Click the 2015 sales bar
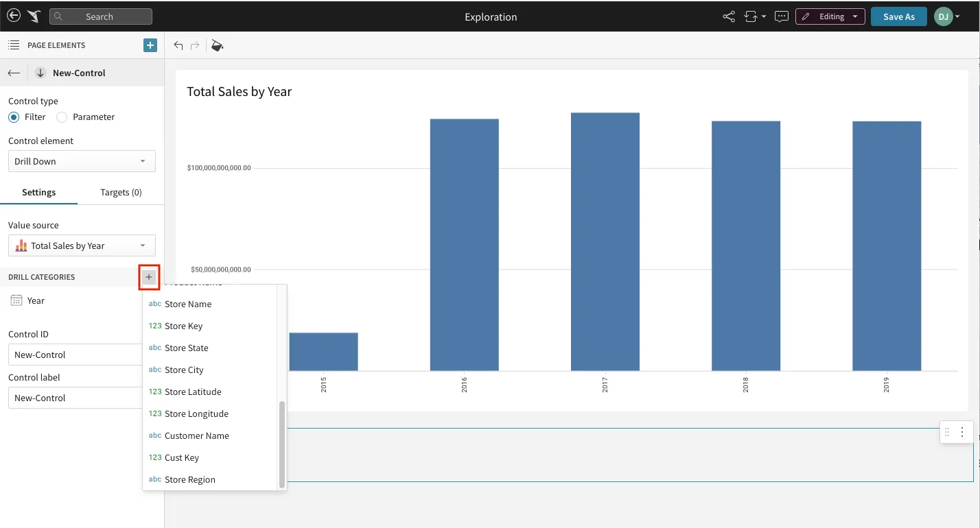The width and height of the screenshot is (980, 528). tap(323, 352)
